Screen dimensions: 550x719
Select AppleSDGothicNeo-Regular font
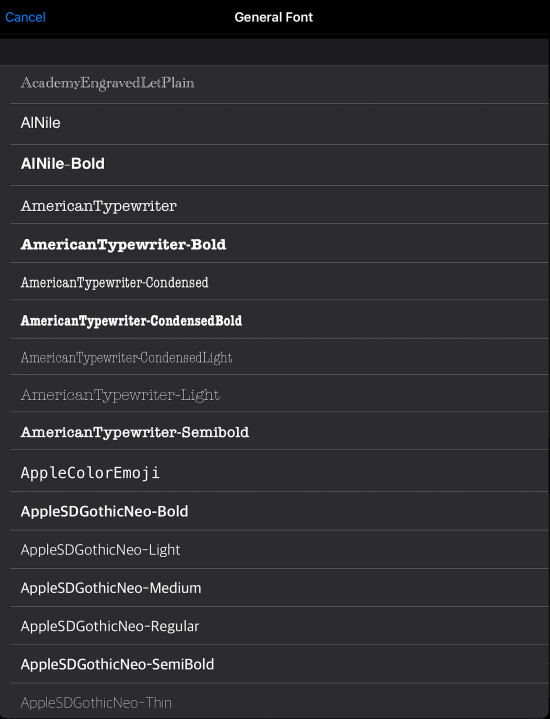[x=275, y=625]
